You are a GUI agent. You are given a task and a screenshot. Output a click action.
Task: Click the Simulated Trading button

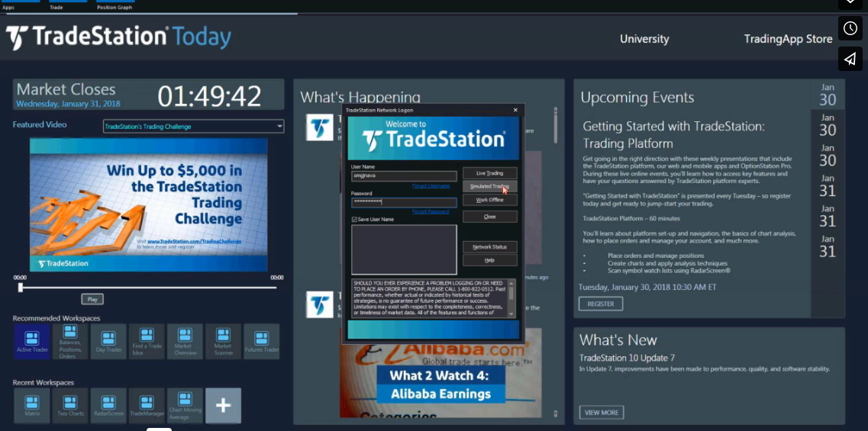point(490,186)
